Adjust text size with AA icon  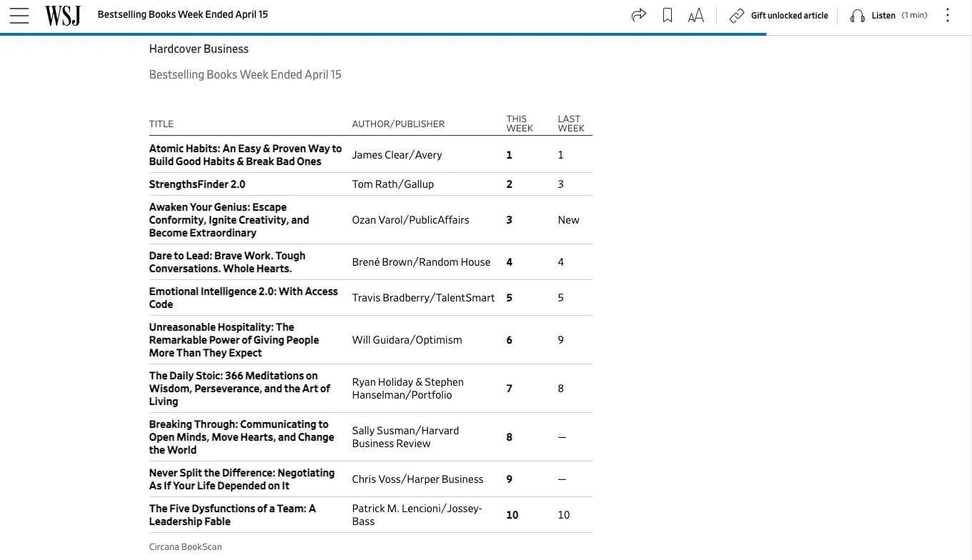coord(696,16)
